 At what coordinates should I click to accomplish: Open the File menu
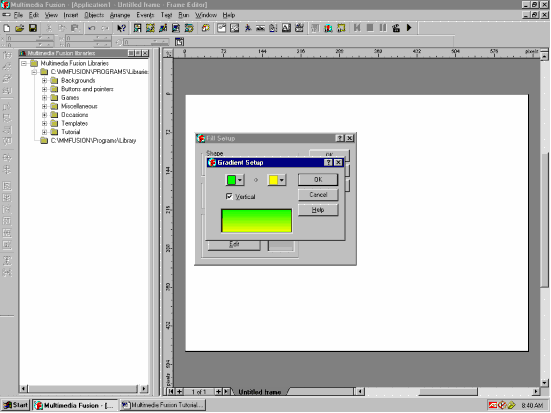(x=18, y=15)
